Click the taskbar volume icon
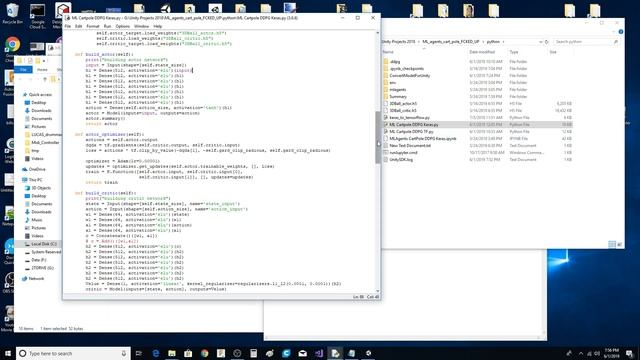This screenshot has height=360, width=640. (x=597, y=353)
